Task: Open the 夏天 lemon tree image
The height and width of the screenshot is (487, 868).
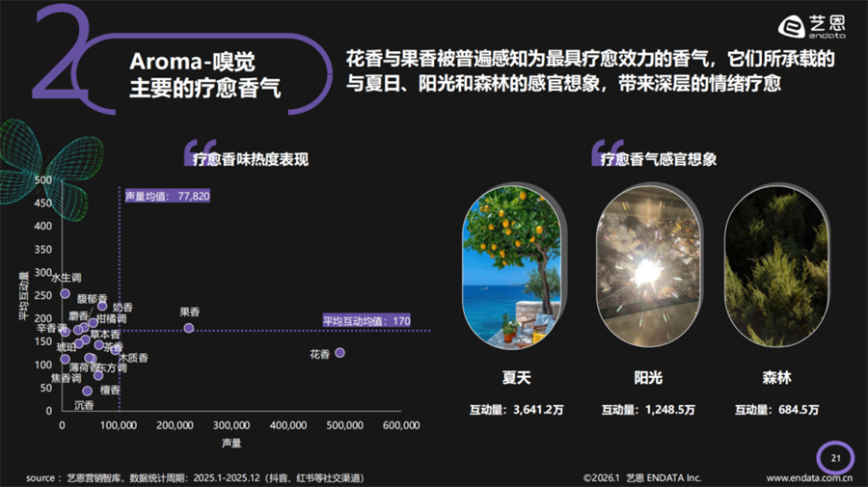Action: point(510,266)
